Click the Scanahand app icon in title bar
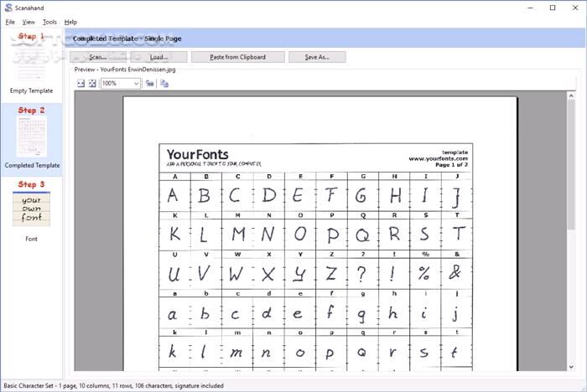This screenshot has height=392, width=587. 8,8
